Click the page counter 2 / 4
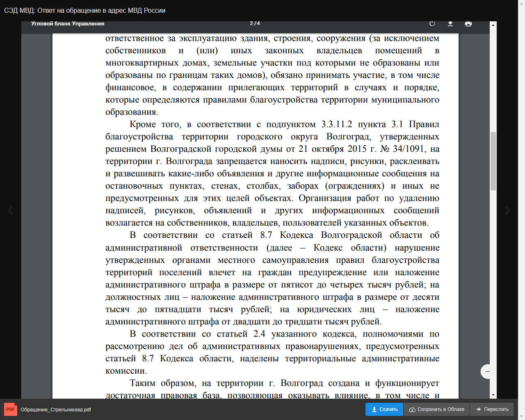The width and height of the screenshot is (525, 420). pyautogui.click(x=255, y=23)
